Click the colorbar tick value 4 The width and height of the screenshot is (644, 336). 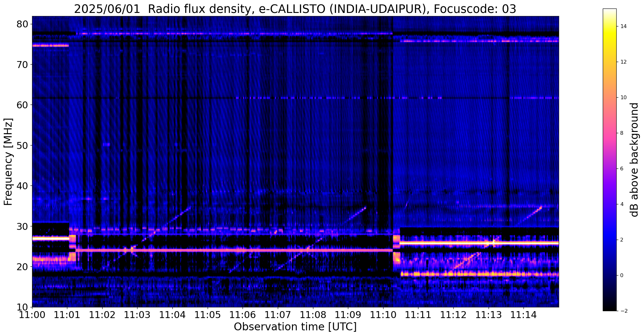click(621, 204)
